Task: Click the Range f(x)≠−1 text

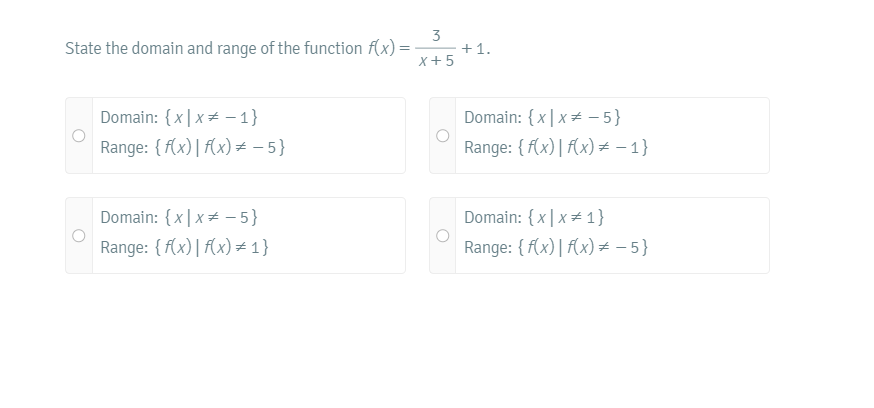Action: click(x=556, y=147)
